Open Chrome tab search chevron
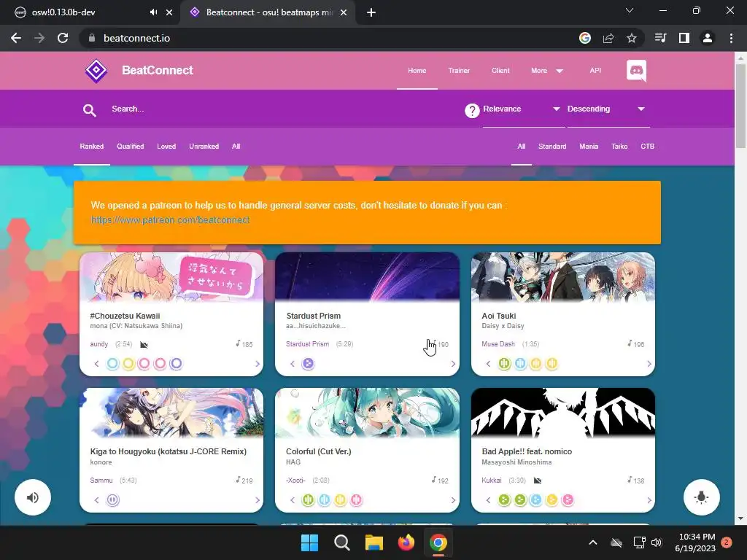The height and width of the screenshot is (560, 747). click(630, 10)
